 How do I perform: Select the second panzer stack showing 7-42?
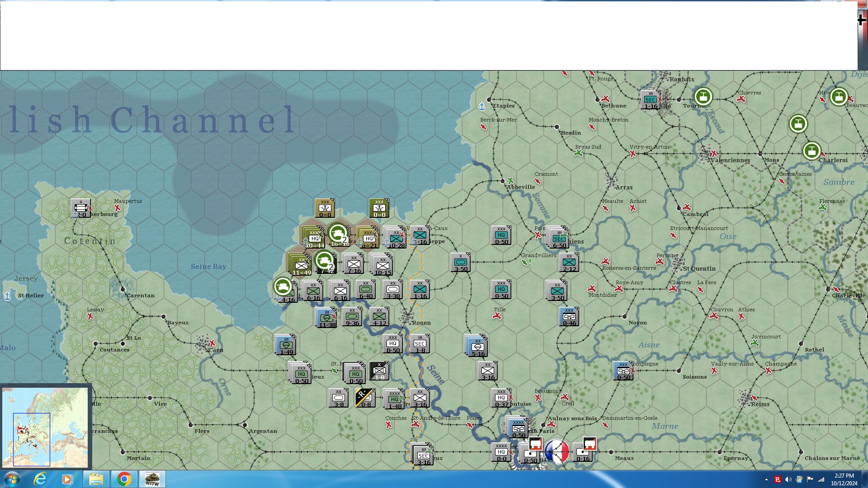pos(325,264)
